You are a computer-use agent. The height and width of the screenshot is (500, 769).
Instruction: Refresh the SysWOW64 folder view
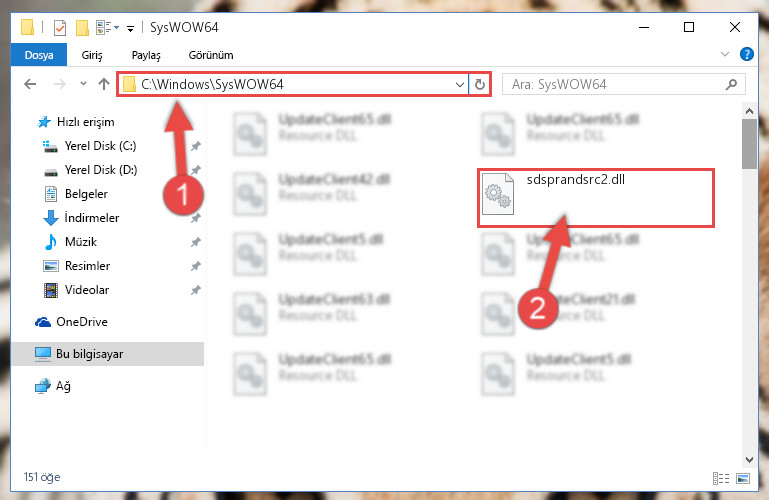[480, 84]
